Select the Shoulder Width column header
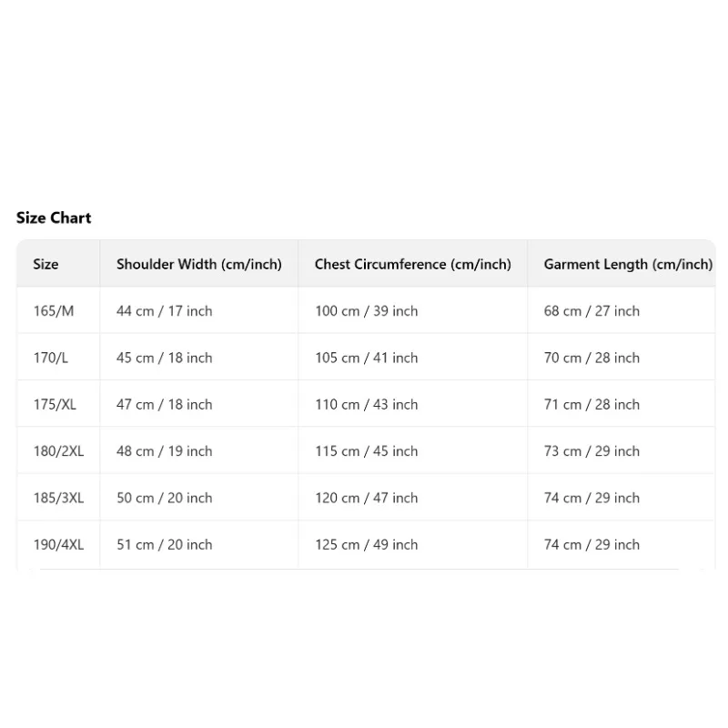Screen dimensions: 728x728 [199, 264]
